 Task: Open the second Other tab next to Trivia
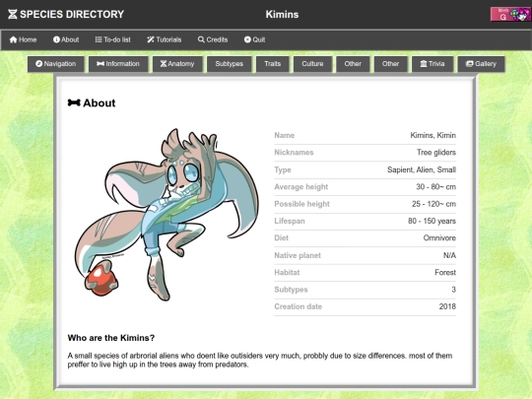tap(390, 64)
